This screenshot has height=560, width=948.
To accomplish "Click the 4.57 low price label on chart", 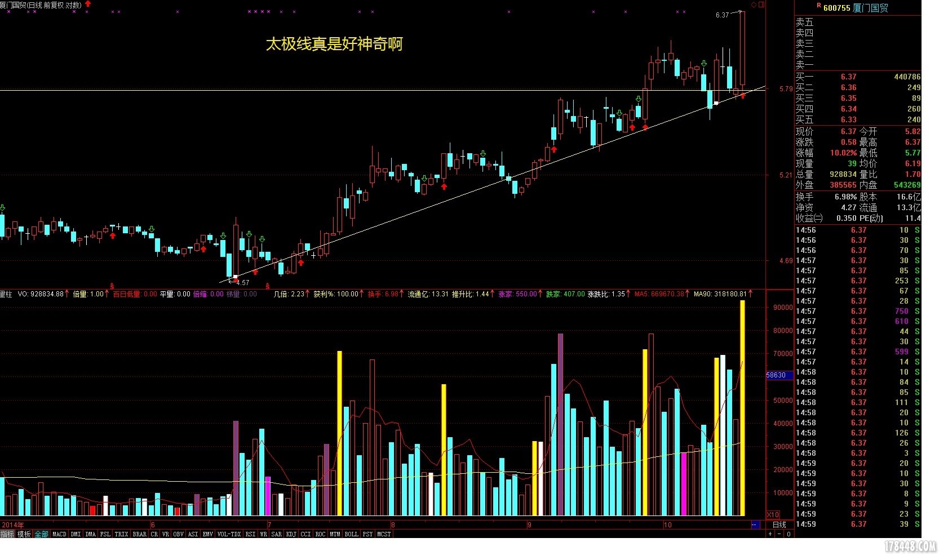I will pyautogui.click(x=242, y=282).
